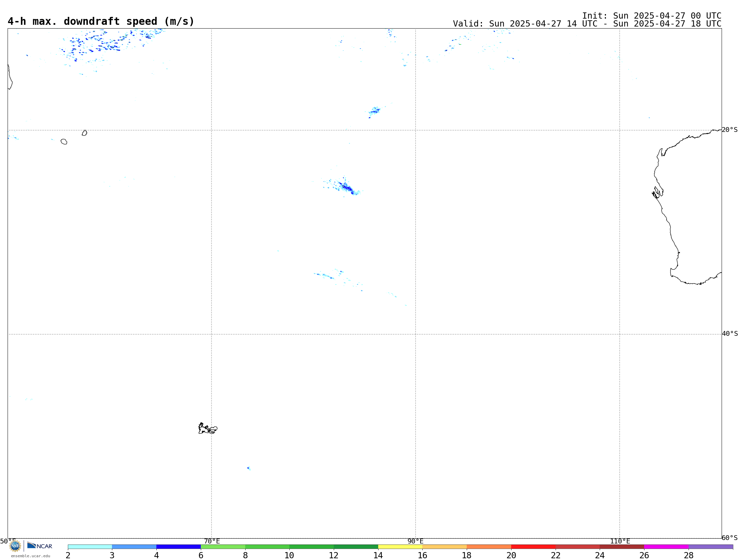Click the ensemble.ucar.edu text
The image size is (744, 560).
point(30,556)
